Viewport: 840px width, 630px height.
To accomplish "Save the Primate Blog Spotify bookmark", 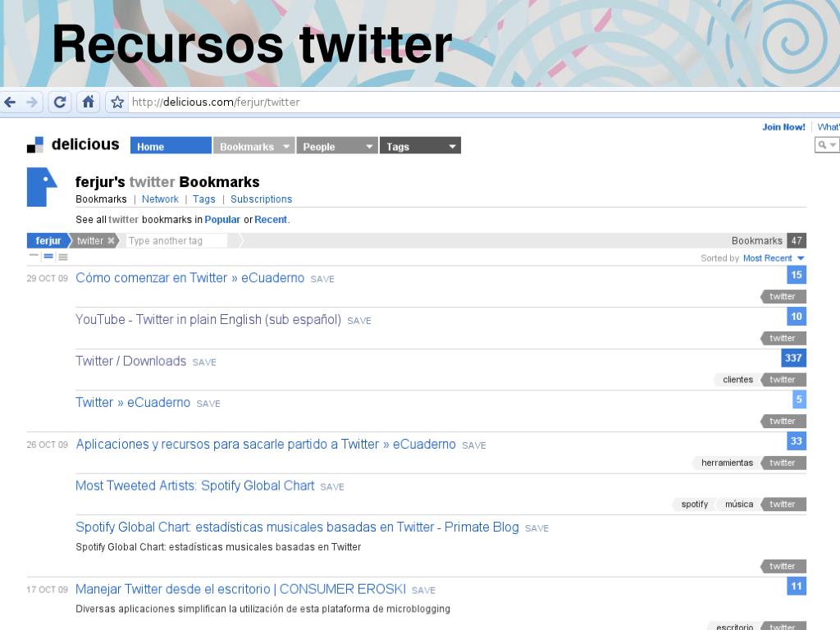I will (x=536, y=528).
